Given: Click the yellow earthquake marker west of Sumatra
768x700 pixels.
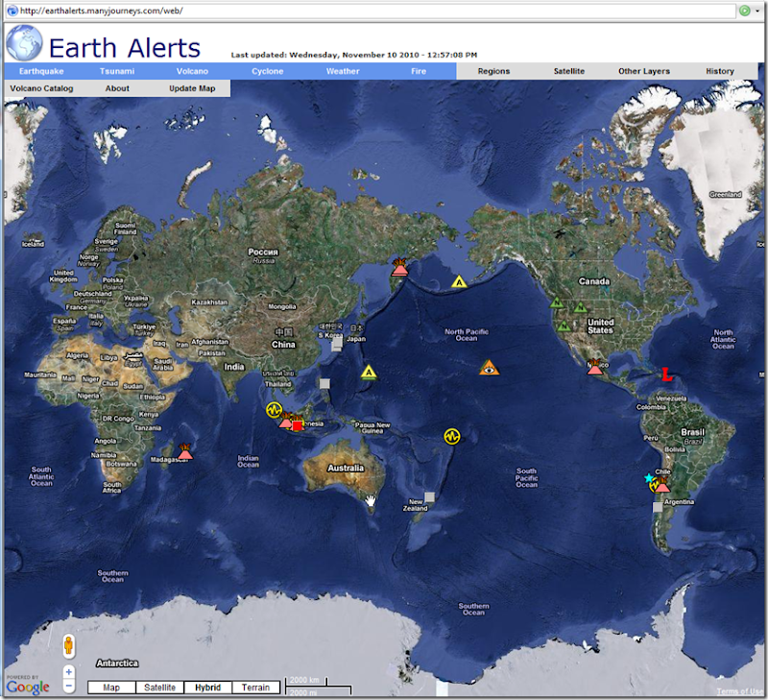Looking at the screenshot, I should pyautogui.click(x=274, y=409).
